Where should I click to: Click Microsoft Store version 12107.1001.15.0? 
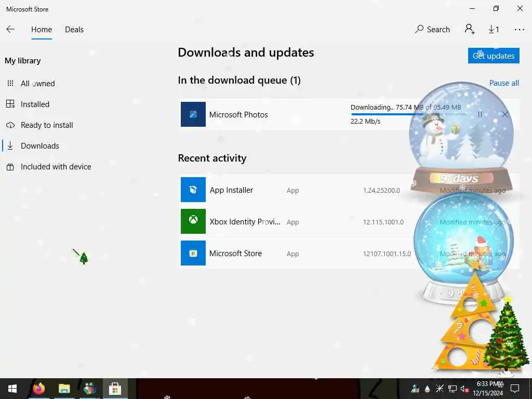coord(387,254)
